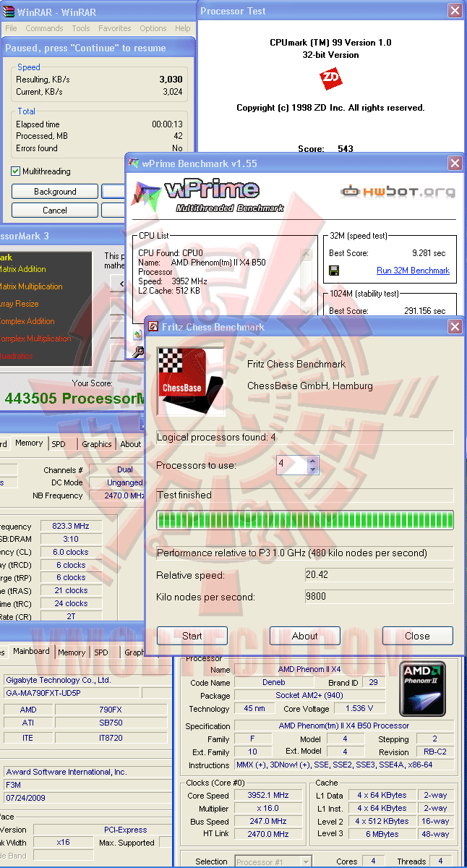Click the Relative speed value 20.42
This screenshot has height=868, width=467.
click(380, 575)
